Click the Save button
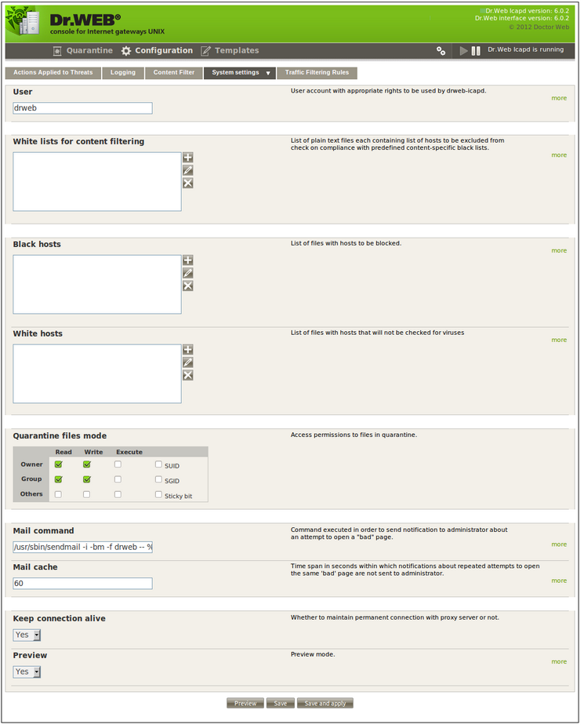The image size is (584, 728). click(x=281, y=704)
